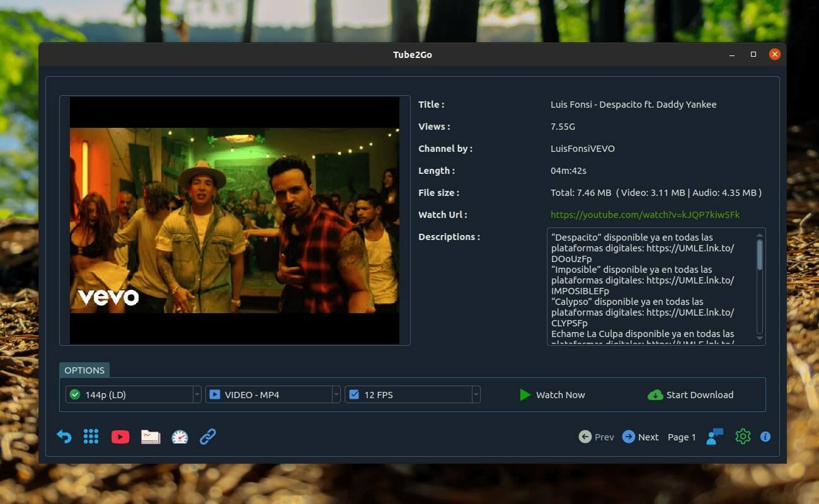819x504 pixels.
Task: Expand the 144p (LD) quality dropdown
Action: pos(134,395)
